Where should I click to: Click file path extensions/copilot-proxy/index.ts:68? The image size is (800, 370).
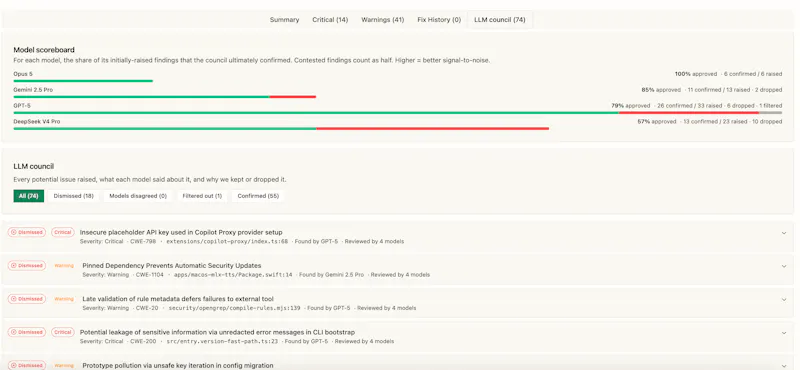(x=227, y=241)
